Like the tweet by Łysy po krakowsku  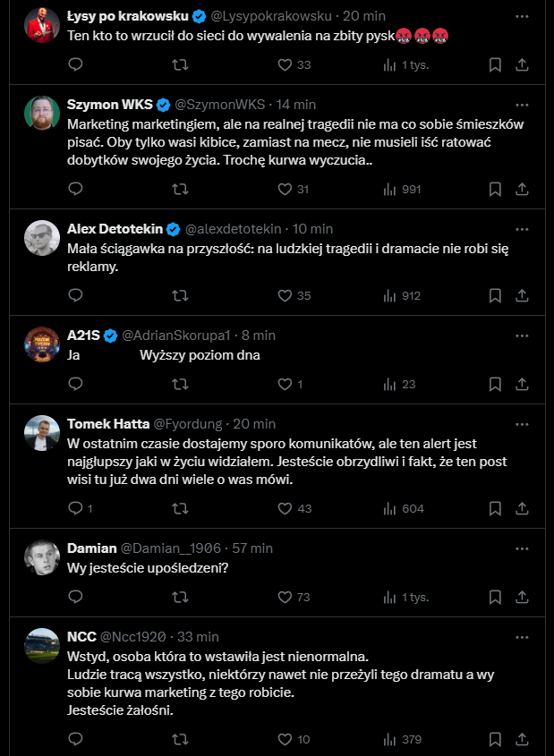tap(294, 64)
